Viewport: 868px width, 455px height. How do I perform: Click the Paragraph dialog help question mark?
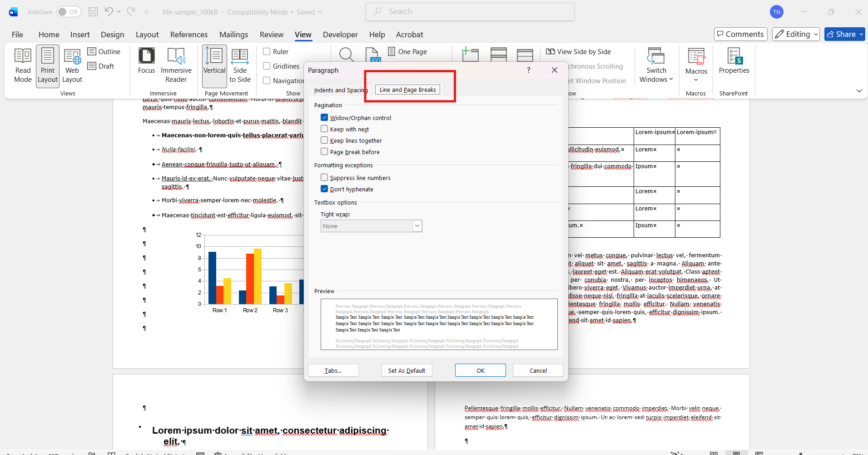tap(528, 70)
